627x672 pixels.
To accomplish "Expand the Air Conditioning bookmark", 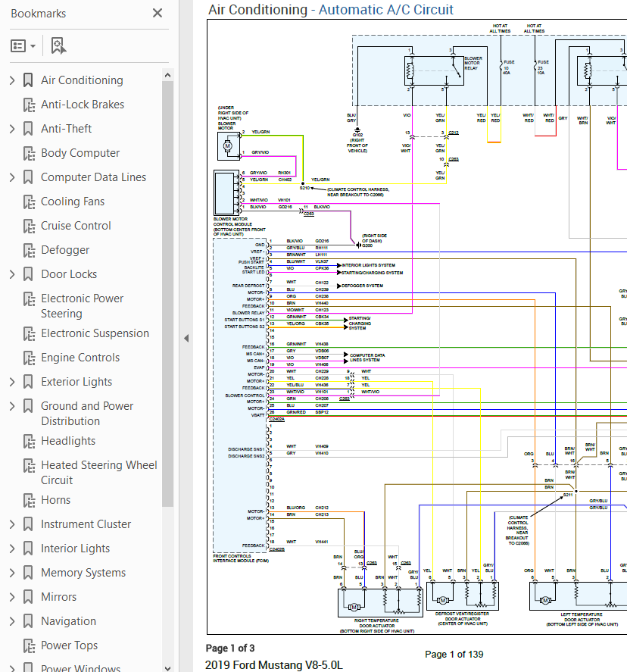I will [11, 80].
